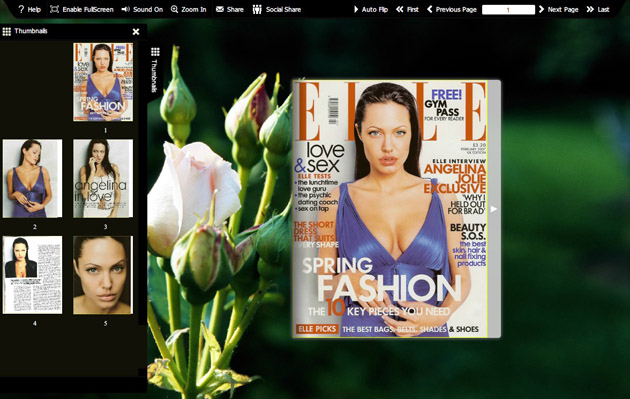
Task: Click the page number input field
Action: [508, 10]
